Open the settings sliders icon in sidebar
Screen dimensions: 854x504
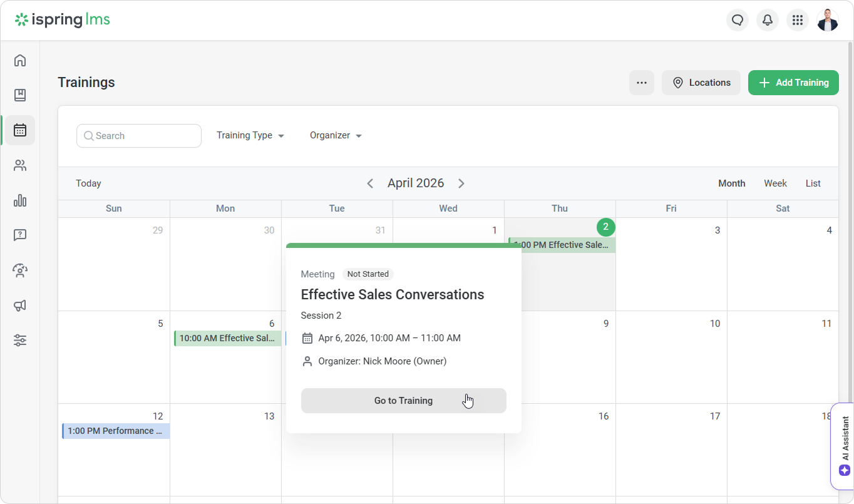[20, 341]
